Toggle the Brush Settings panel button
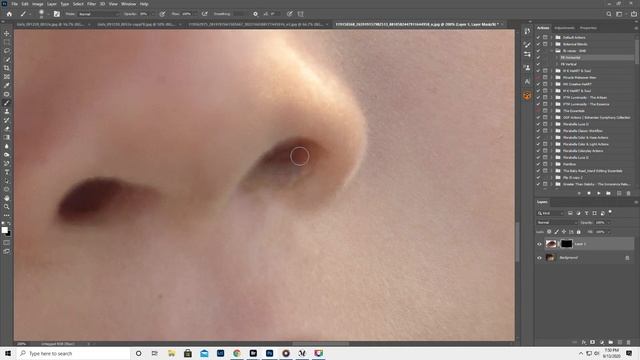Screen dimensions: 640x360 point(57,14)
